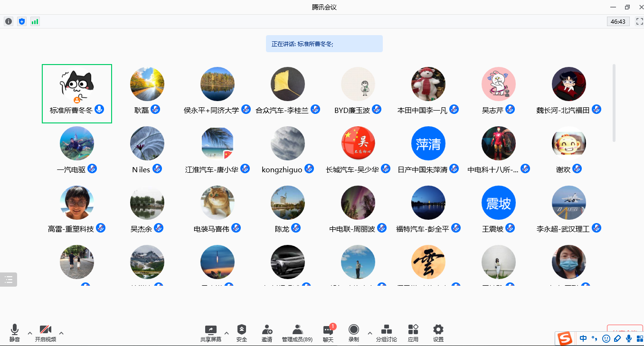Viewport: 644px width, 346px height.
Task: Check the network signal quality icon
Action: (x=35, y=21)
